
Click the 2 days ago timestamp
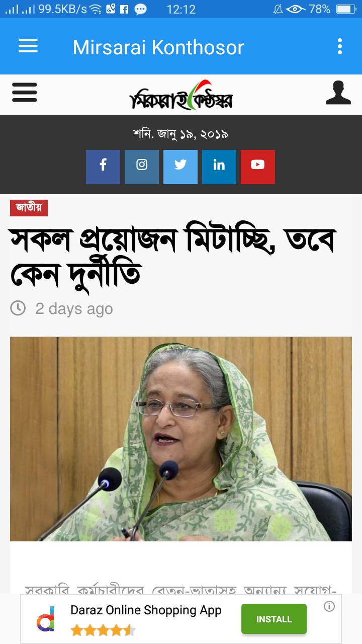(x=74, y=308)
